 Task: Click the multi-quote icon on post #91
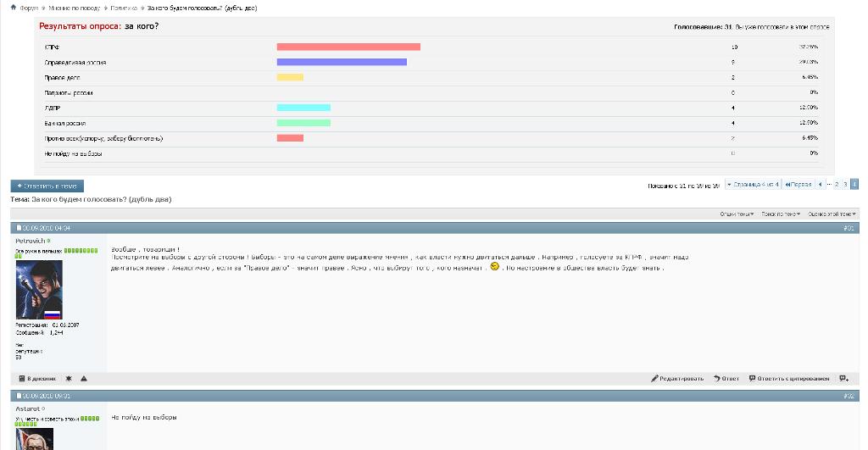click(x=843, y=379)
